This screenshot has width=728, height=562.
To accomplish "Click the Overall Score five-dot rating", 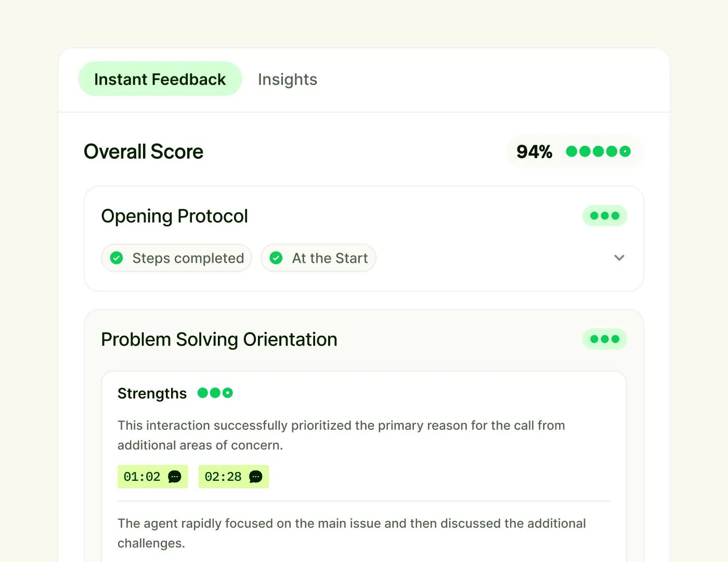I will point(599,151).
